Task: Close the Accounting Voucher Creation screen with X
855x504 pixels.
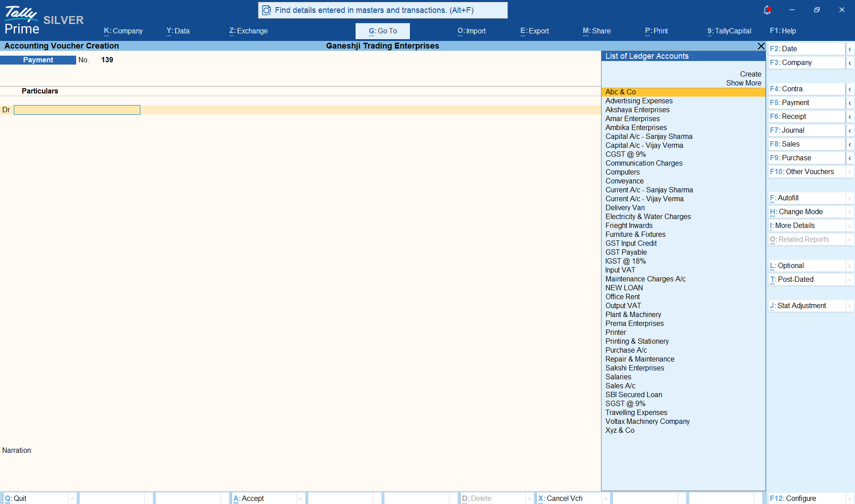Action: (761, 46)
